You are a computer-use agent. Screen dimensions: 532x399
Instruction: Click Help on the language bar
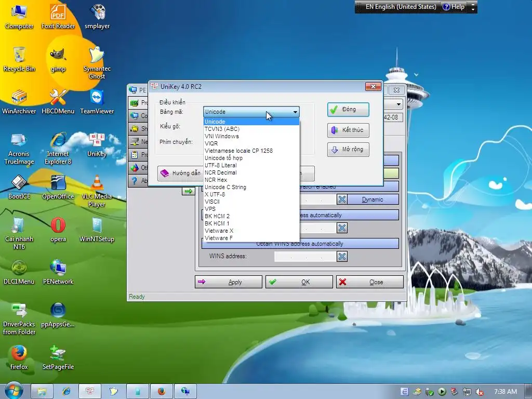tap(454, 7)
